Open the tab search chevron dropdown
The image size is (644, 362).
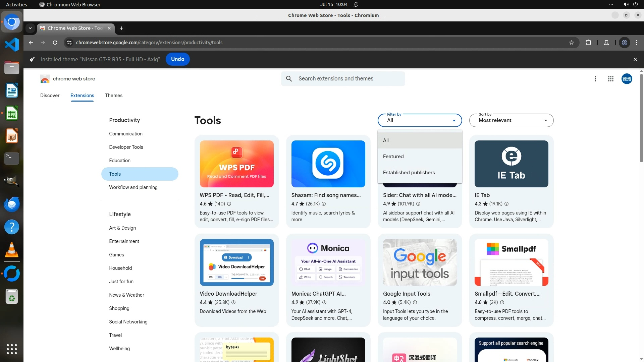coord(30,28)
